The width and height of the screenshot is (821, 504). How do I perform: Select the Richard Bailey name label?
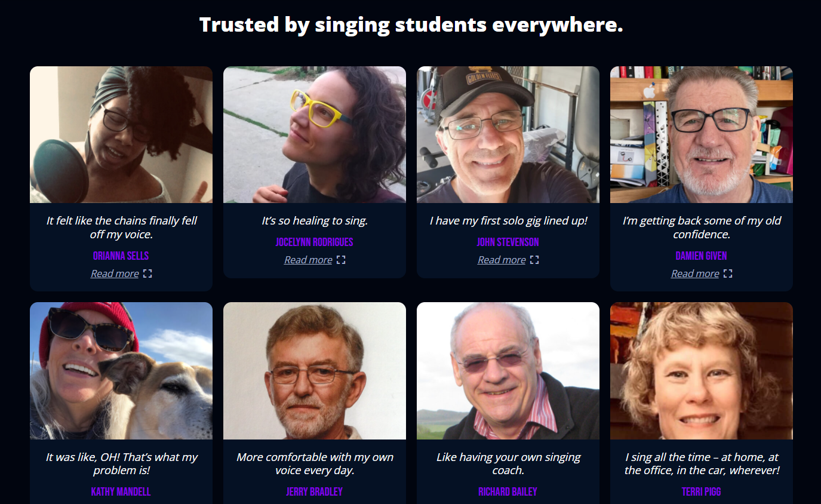pos(508,492)
